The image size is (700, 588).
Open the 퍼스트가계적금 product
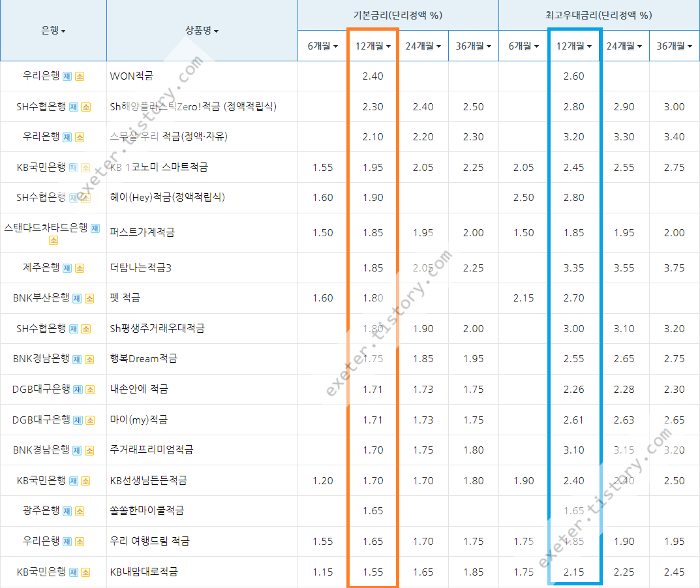[142, 232]
